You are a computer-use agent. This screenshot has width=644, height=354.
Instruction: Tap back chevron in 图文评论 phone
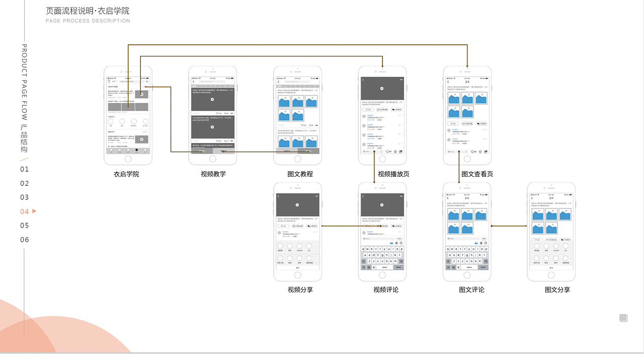click(x=448, y=198)
